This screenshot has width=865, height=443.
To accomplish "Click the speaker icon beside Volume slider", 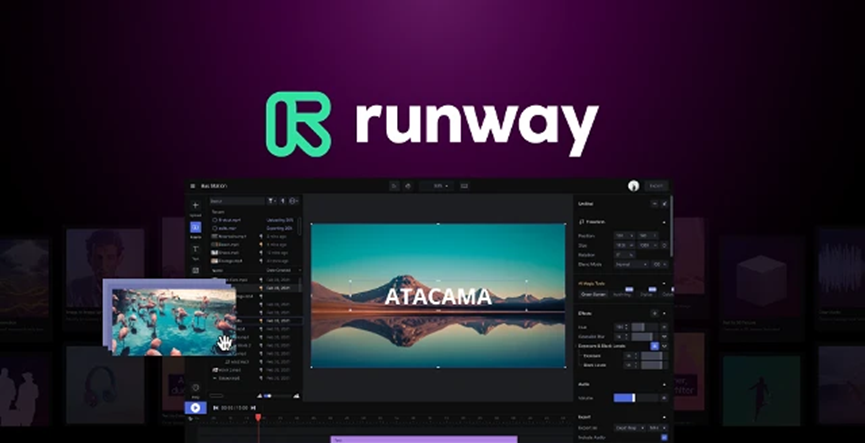I will (664, 398).
